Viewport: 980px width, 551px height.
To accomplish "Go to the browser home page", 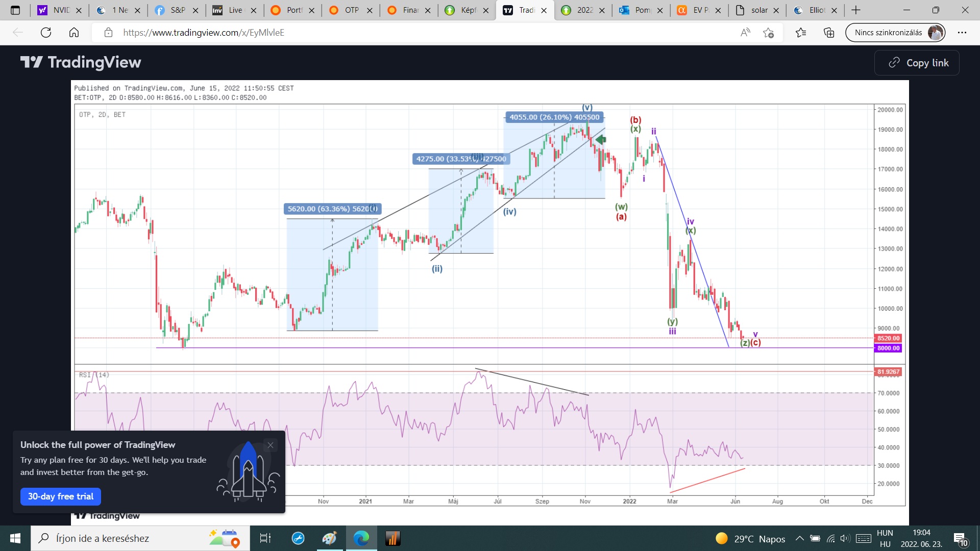I will tap(74, 33).
